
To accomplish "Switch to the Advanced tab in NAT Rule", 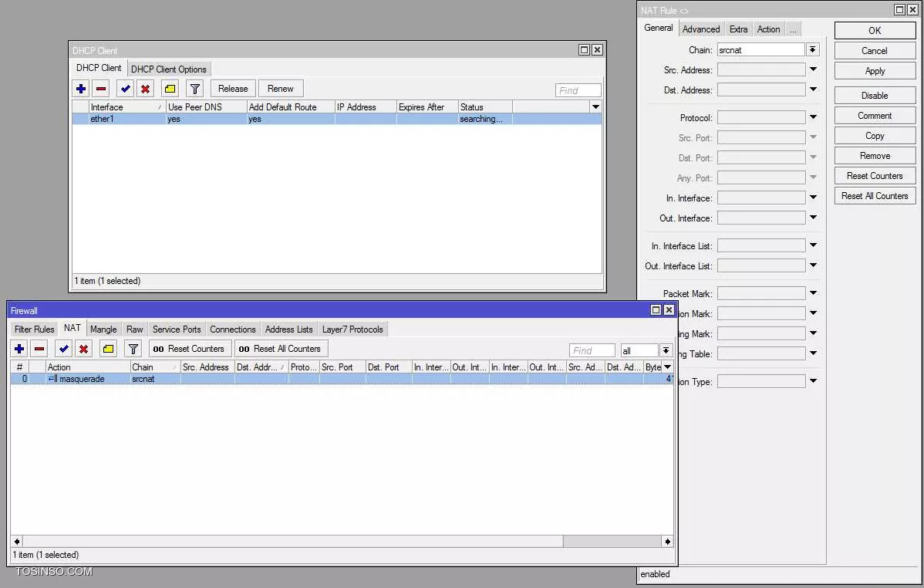I will pos(700,29).
